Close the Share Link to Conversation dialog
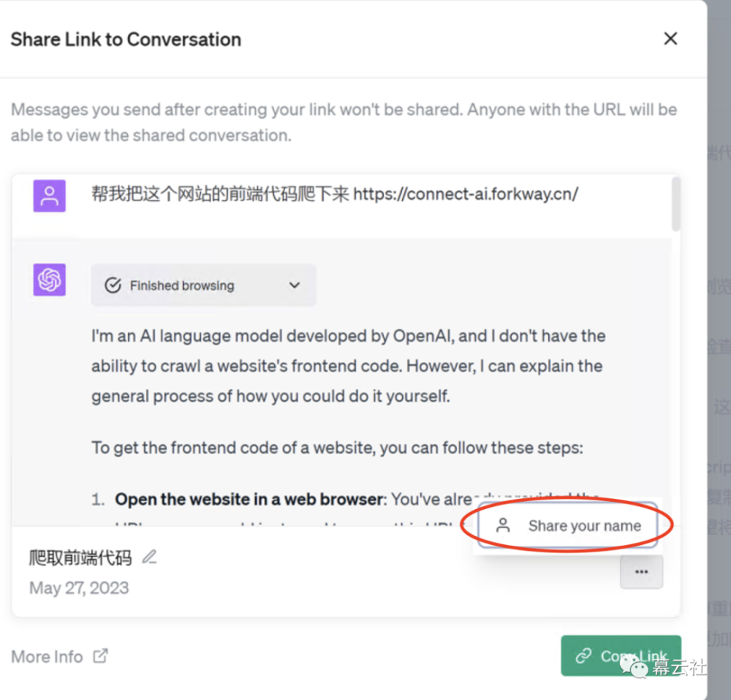 [x=670, y=39]
